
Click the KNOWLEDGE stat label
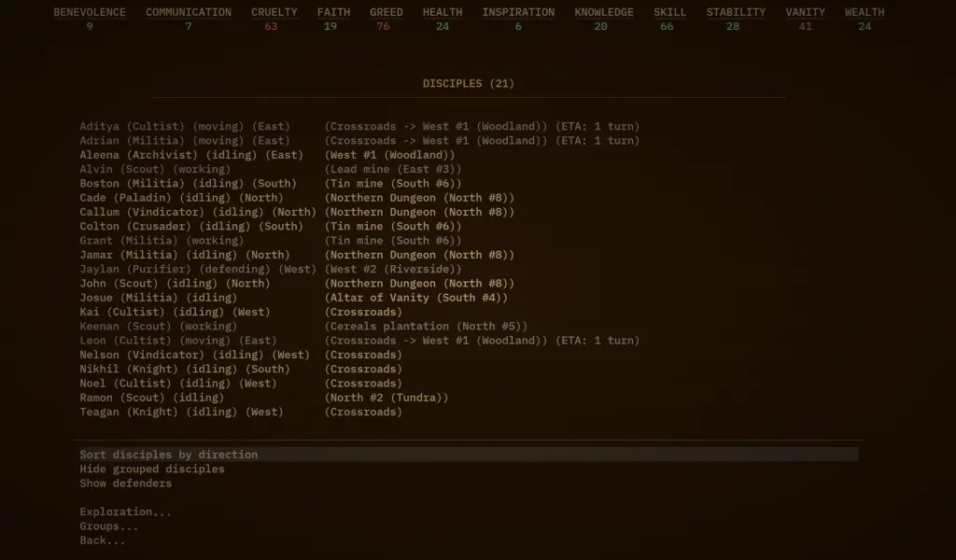604,12
